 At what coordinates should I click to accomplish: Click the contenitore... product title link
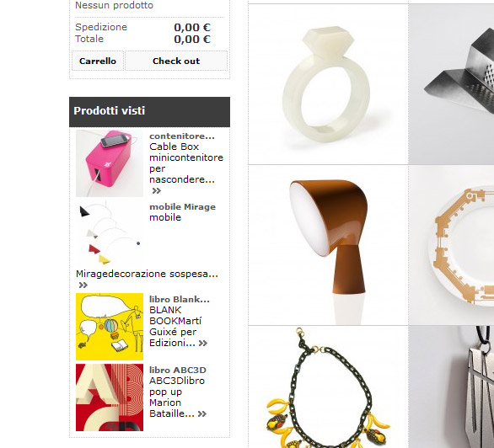(x=182, y=136)
